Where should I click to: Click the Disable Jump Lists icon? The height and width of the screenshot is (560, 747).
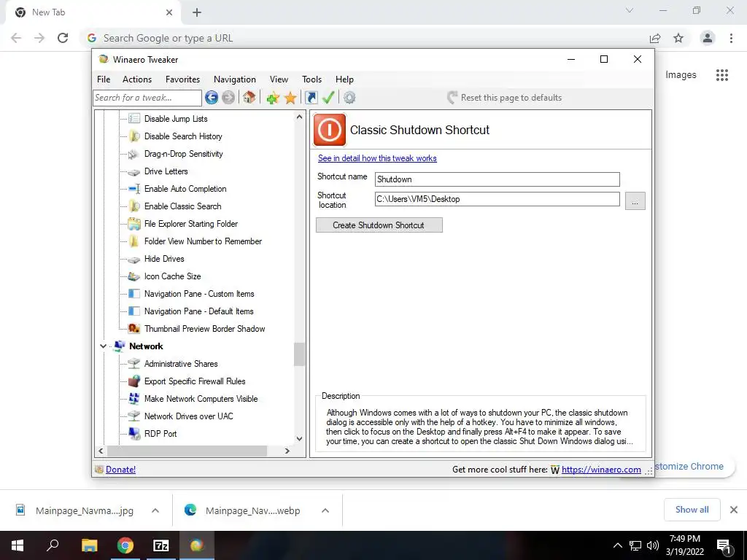point(134,119)
